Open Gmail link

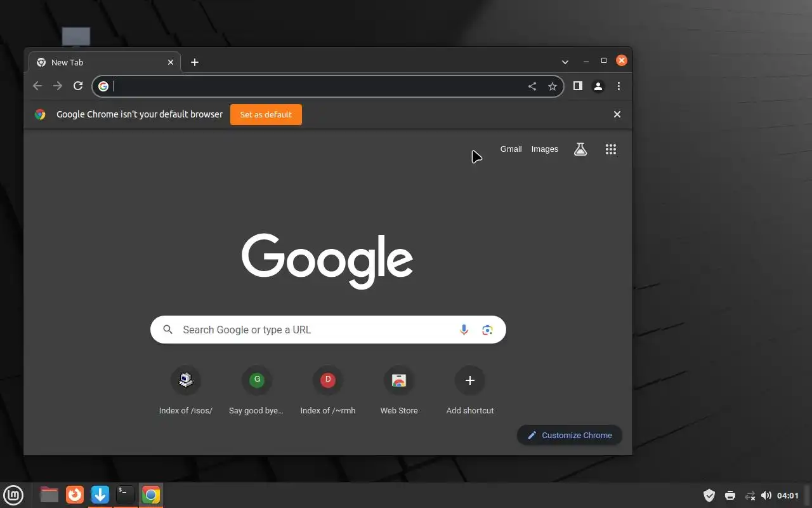tap(511, 149)
